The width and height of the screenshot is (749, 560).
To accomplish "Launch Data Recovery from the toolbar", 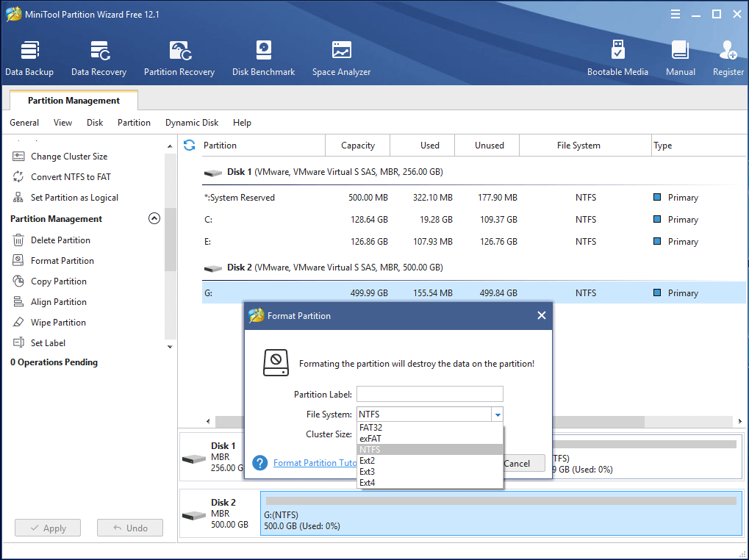I will click(x=99, y=58).
